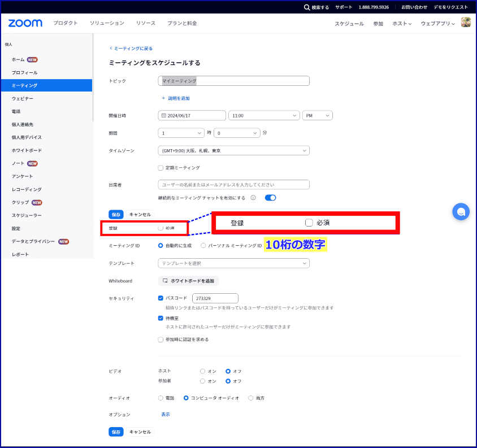Viewport: 477px width, 448px height.
Task: Uncheck the 待機室 checkbox
Action: (161, 318)
